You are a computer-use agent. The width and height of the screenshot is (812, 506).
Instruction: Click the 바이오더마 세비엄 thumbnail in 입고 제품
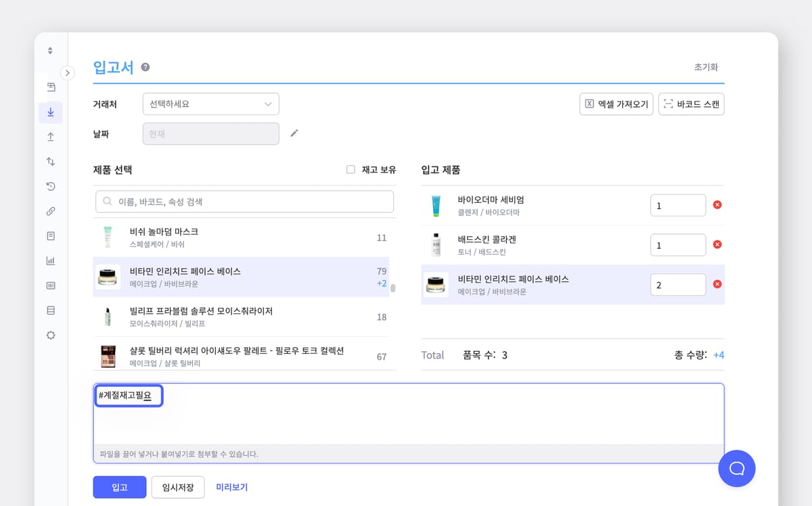pos(436,206)
